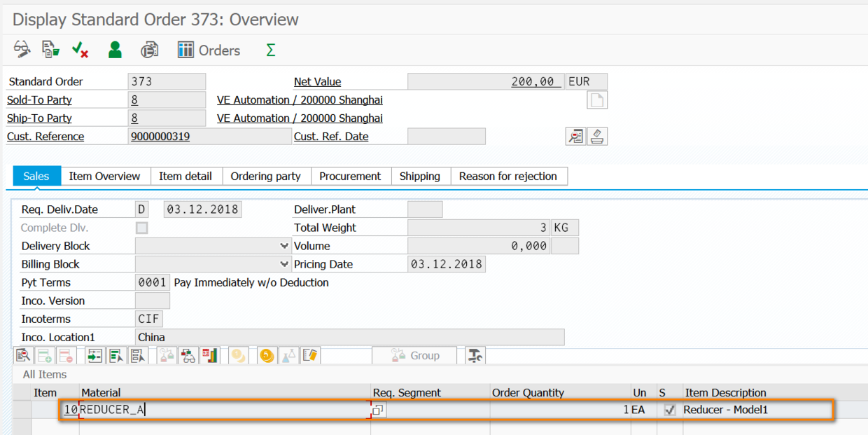
Task: Click the Sold-To Party number field 8
Action: tap(167, 100)
